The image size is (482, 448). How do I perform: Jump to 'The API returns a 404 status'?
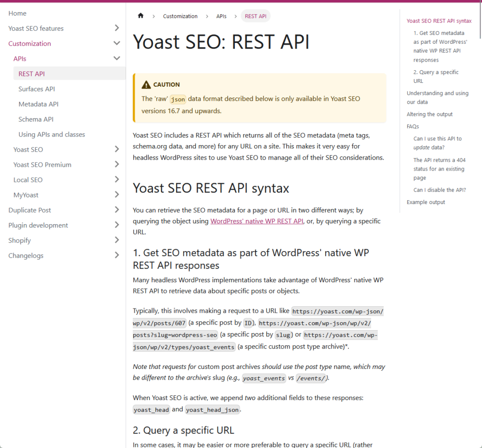point(439,169)
